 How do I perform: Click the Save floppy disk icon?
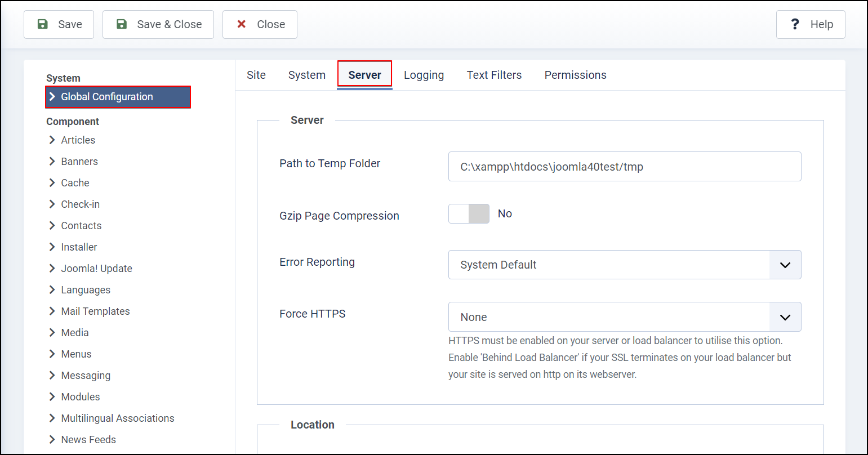(x=42, y=24)
